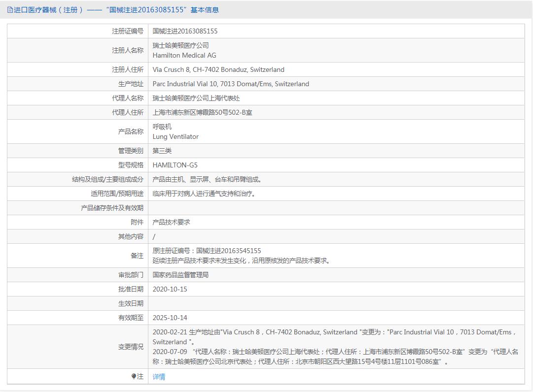Select the 注册证编号 label
533x392 pixels.
click(128, 31)
